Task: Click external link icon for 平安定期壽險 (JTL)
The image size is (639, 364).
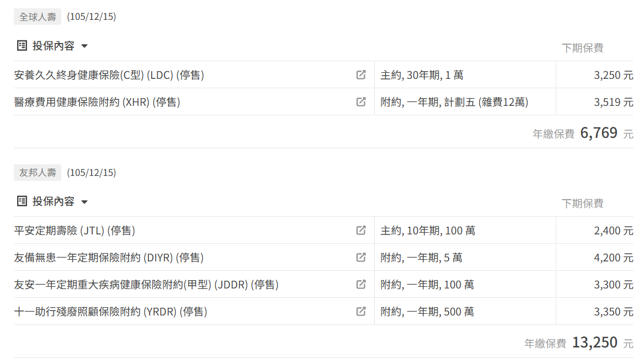Action: [x=361, y=231]
